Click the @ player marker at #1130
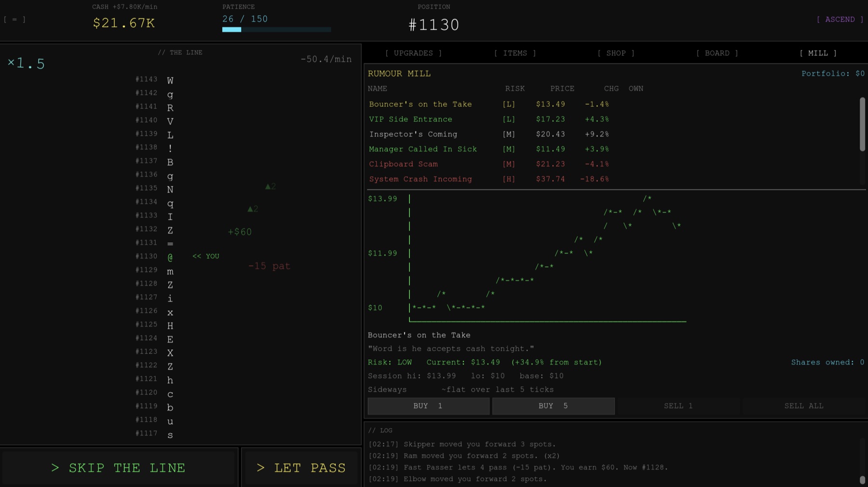This screenshot has height=487, width=868. point(170,257)
